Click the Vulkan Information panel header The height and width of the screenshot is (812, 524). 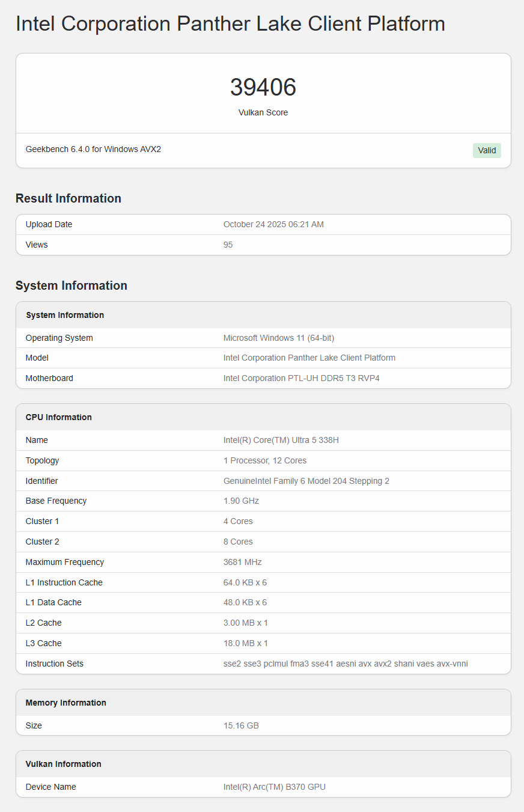coord(63,763)
